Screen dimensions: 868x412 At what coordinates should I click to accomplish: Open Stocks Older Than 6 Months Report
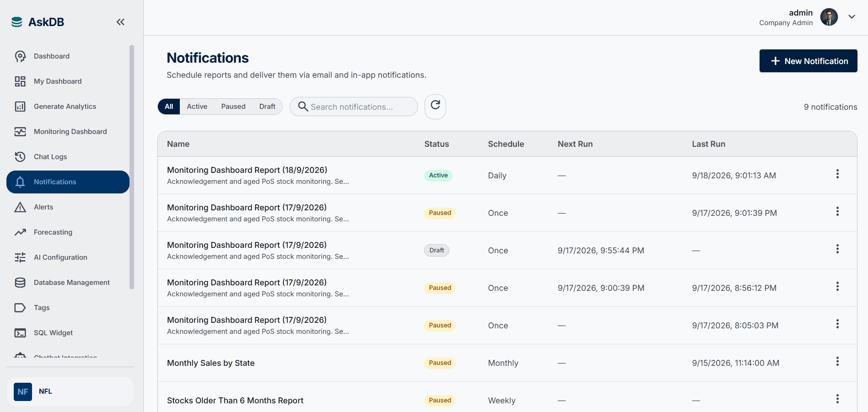click(235, 401)
